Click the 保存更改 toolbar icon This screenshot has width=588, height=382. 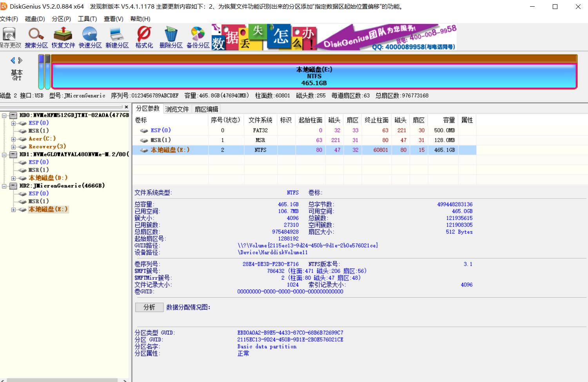tap(8, 36)
